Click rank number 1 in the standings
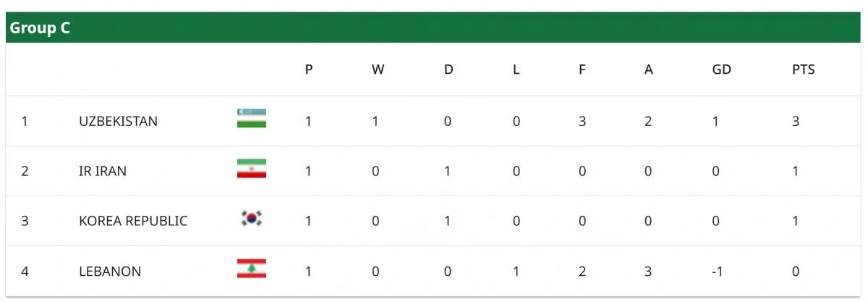The image size is (868, 302). (x=25, y=122)
